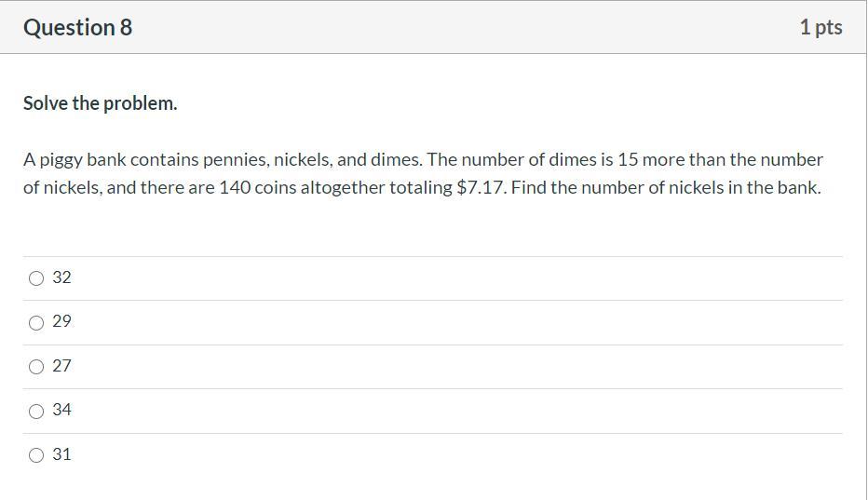Select the radio button for answer 32
The image size is (868, 500).
(36, 278)
